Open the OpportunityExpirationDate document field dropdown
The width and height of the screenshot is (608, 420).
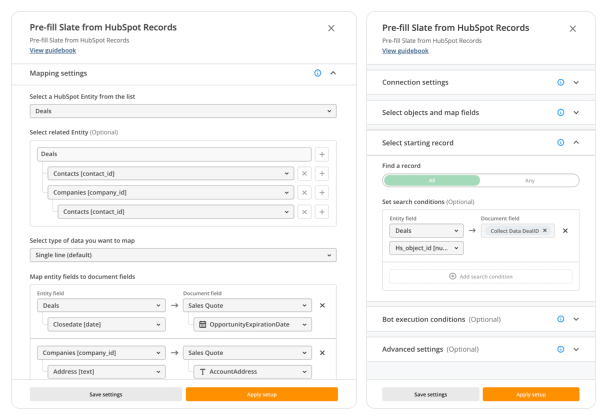point(252,325)
